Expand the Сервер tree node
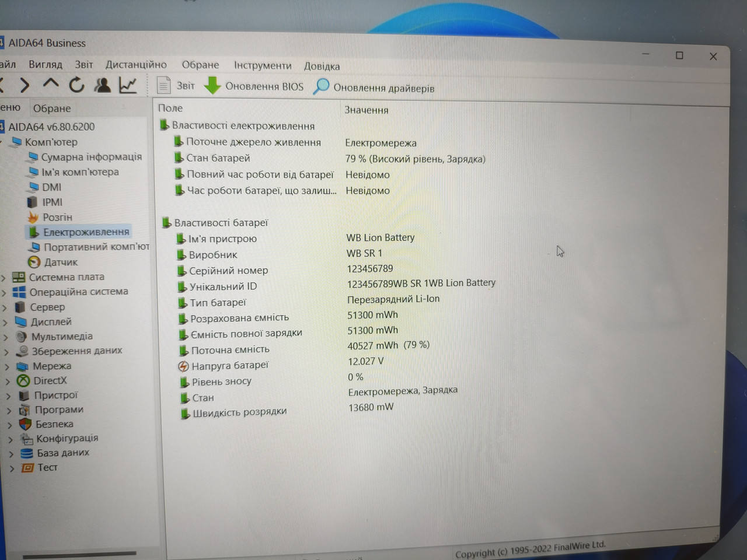747x560 pixels. click(x=5, y=307)
